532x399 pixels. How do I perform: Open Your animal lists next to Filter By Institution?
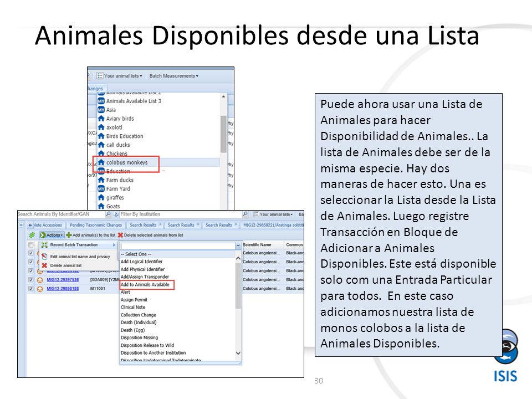pos(273,214)
